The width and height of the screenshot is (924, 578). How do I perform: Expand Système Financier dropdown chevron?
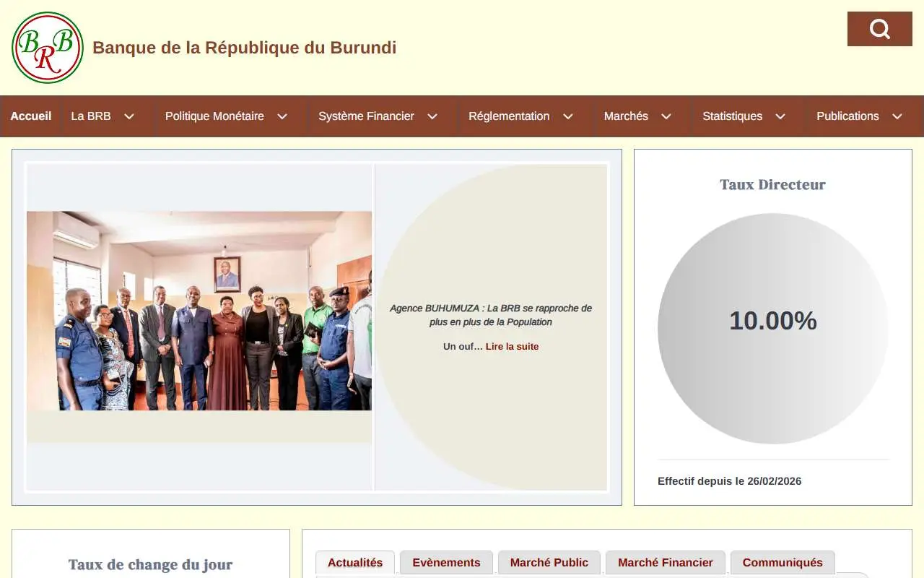(432, 116)
